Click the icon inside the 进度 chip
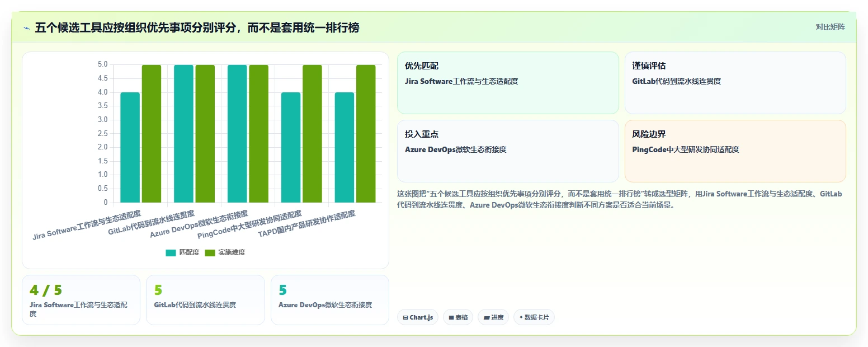 tap(487, 317)
